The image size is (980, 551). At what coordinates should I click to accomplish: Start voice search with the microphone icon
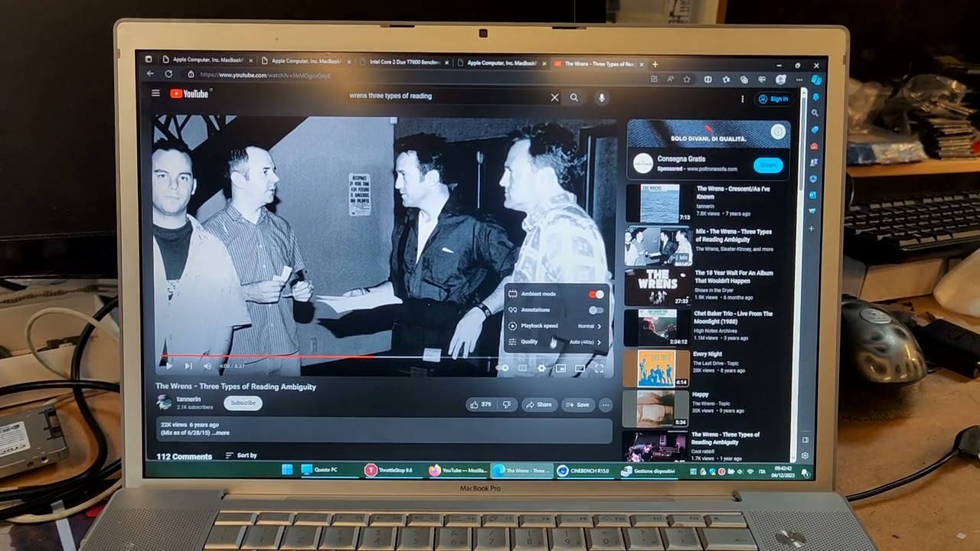[603, 96]
